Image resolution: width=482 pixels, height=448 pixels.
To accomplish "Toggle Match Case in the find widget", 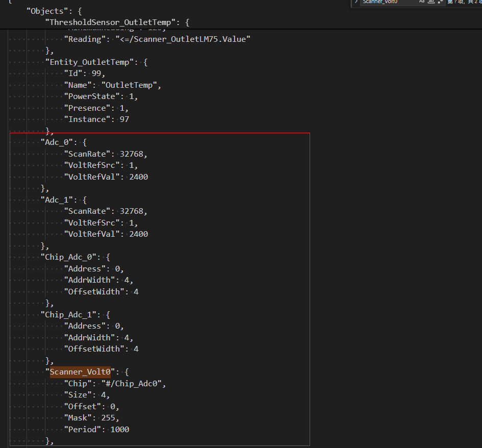I will coord(422,3).
